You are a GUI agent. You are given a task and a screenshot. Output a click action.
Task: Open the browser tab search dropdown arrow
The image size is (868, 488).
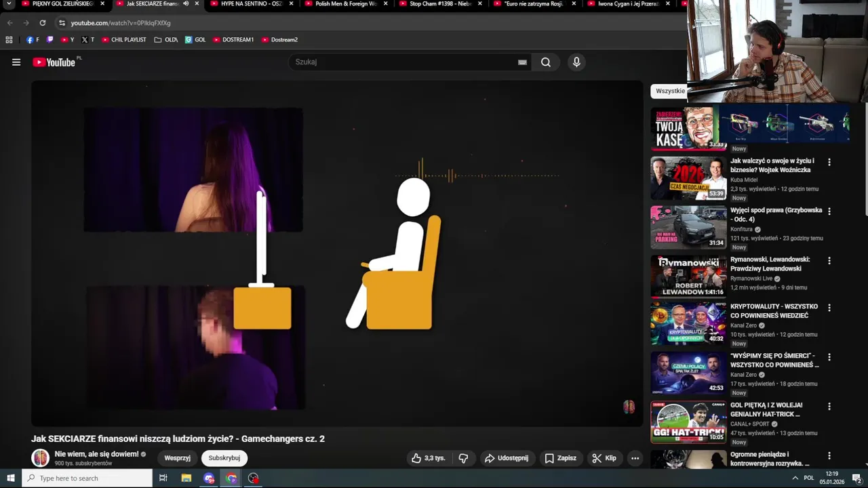[x=9, y=4]
